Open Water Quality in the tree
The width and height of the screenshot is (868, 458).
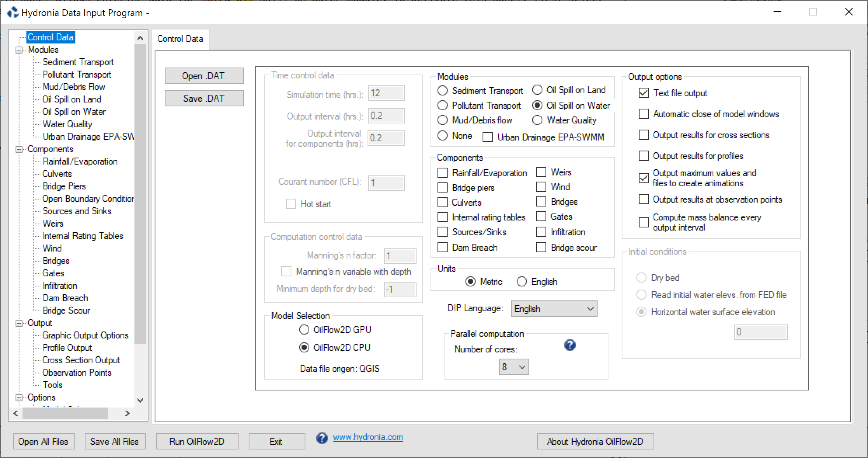pos(67,124)
